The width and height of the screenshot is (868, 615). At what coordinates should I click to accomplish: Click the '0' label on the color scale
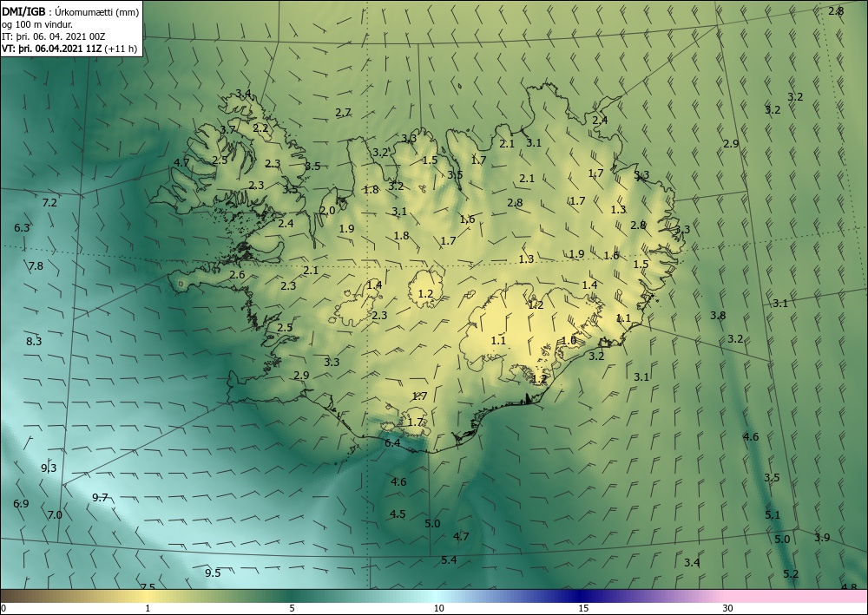(x=3, y=608)
